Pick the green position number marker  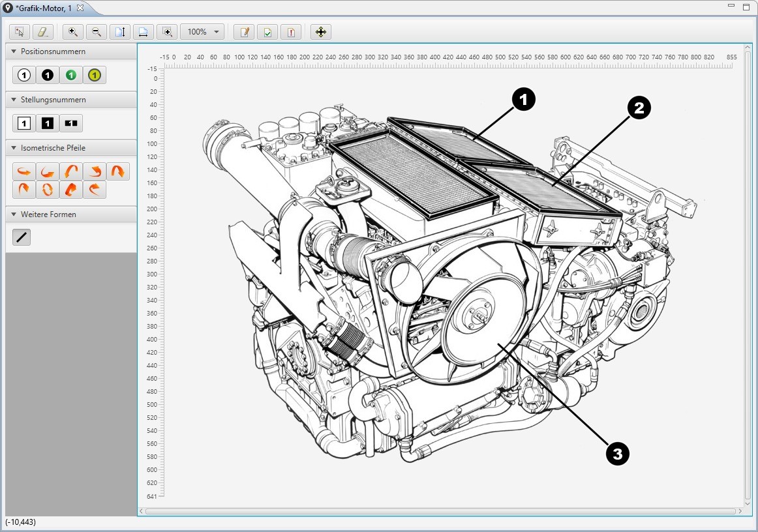pyautogui.click(x=71, y=75)
